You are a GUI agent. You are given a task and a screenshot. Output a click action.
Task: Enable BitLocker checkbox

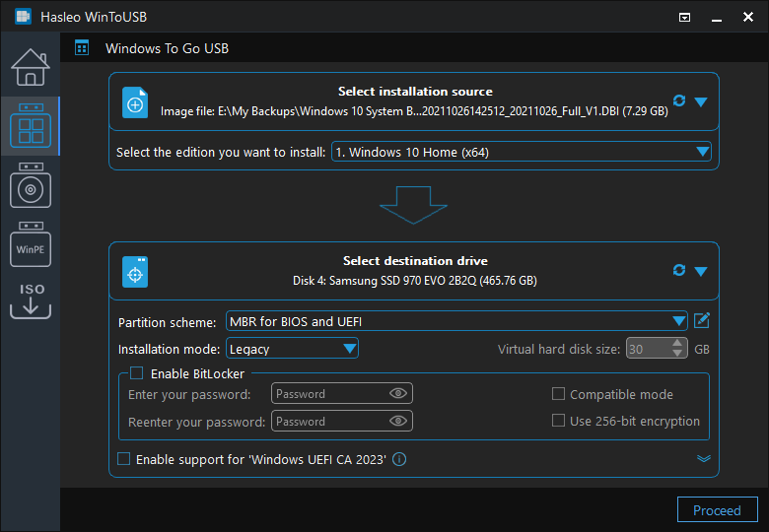[x=136, y=373]
